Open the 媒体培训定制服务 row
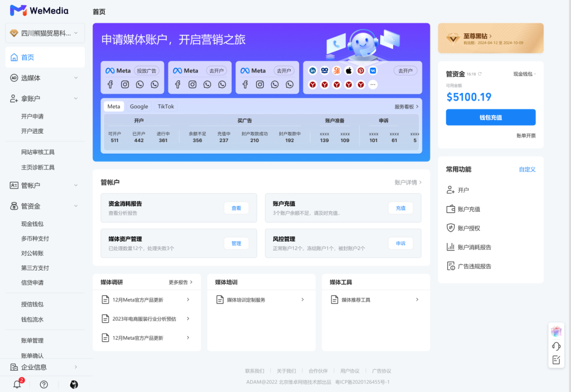 tap(261, 300)
